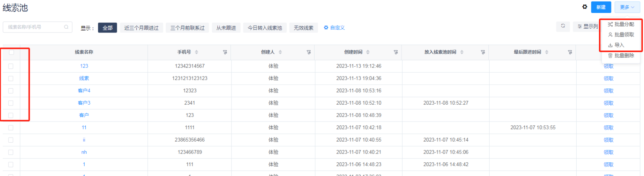Select the 从未跟进 filter
This screenshot has width=644, height=176.
(226, 28)
